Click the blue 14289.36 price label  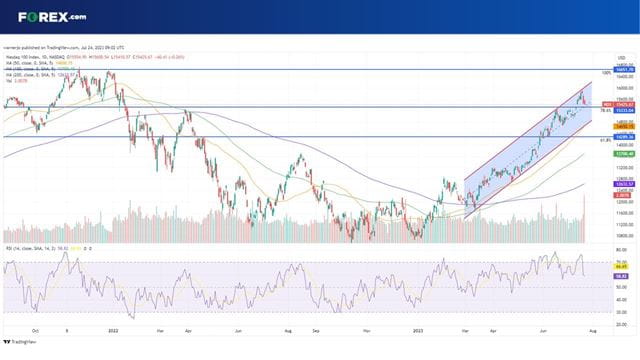click(x=624, y=137)
